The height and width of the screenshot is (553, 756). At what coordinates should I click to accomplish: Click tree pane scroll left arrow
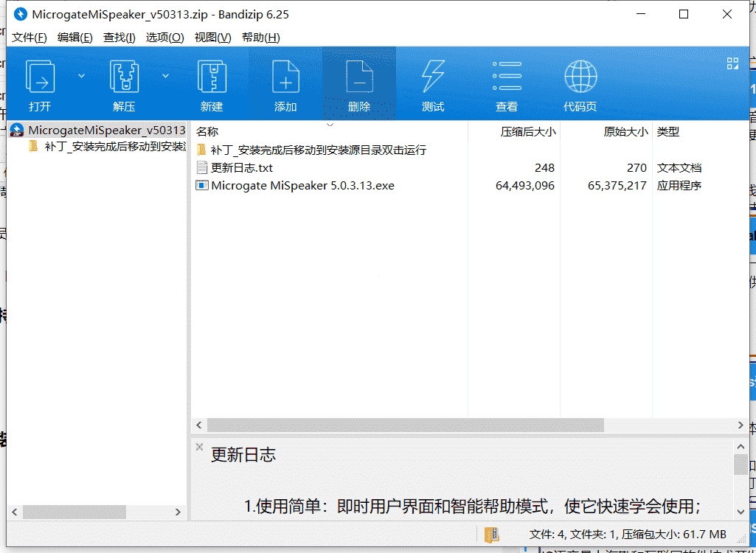pyautogui.click(x=15, y=512)
